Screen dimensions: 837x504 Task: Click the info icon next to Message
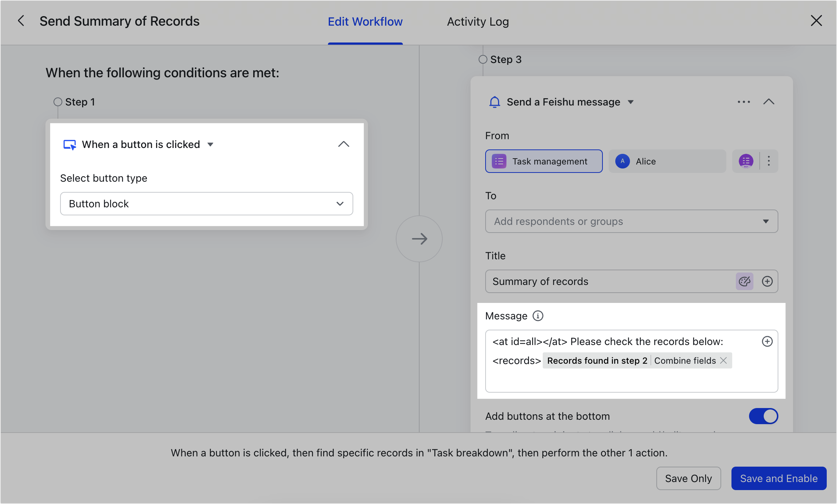coord(538,316)
